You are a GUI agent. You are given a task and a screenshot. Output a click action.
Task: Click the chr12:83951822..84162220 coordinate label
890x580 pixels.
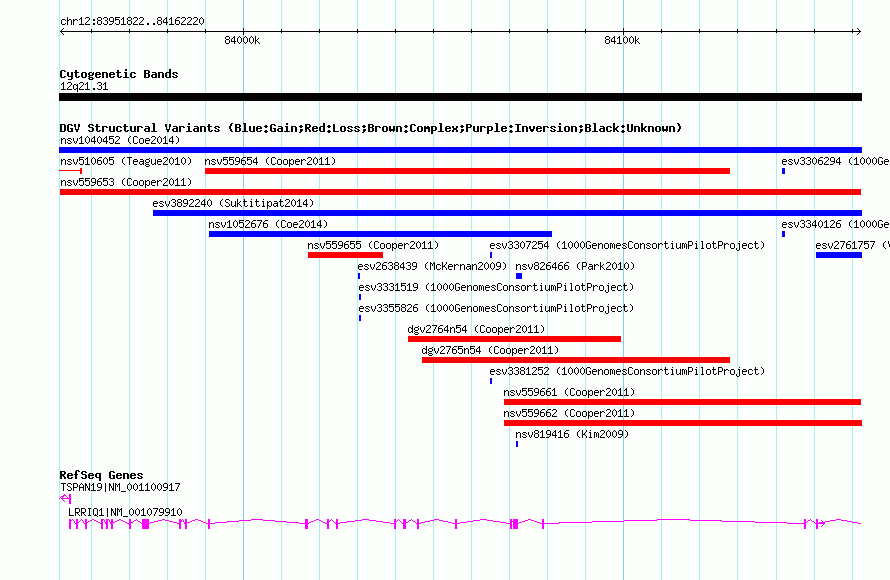click(x=132, y=21)
